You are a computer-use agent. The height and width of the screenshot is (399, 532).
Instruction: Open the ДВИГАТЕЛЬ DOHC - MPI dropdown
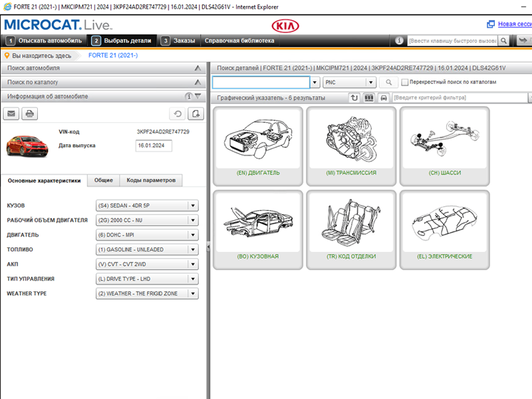coord(147,235)
